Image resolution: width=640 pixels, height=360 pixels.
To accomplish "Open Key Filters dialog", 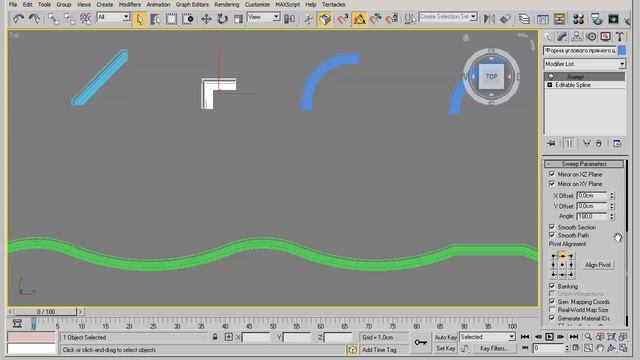I will point(494,348).
